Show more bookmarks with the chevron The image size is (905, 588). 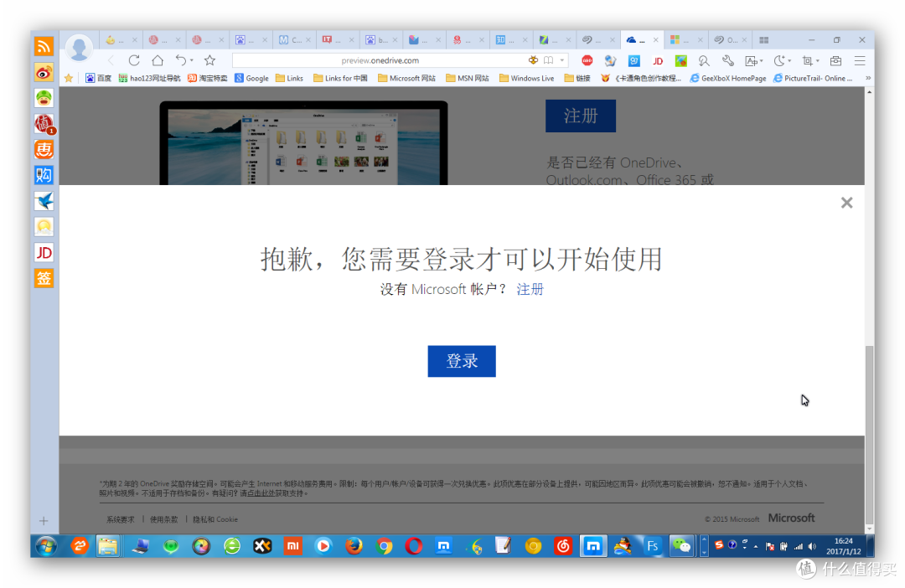tap(867, 78)
